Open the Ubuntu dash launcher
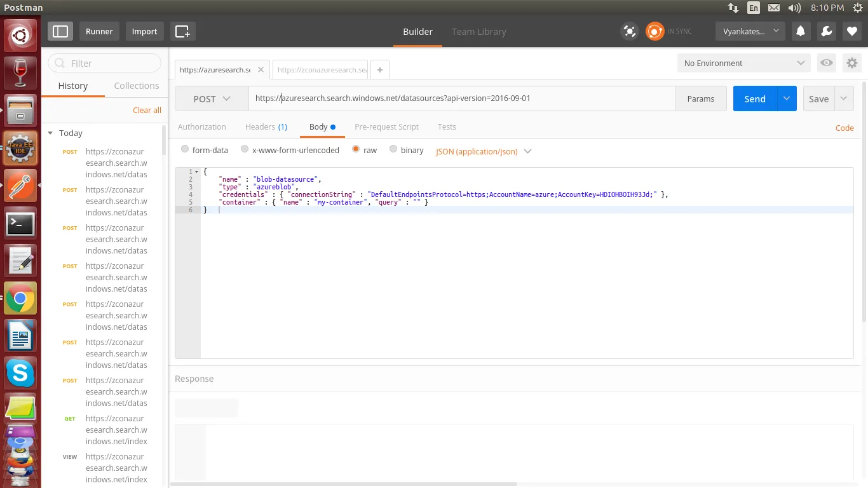This screenshot has width=868, height=488. (20, 35)
